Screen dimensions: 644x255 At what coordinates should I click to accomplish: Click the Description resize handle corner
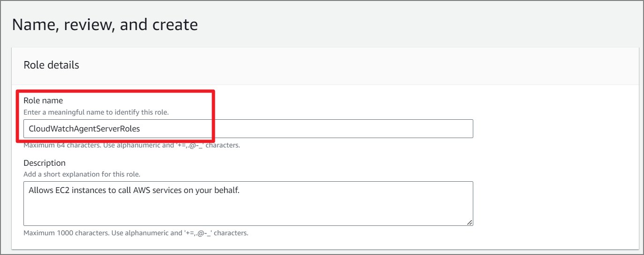[470, 223]
